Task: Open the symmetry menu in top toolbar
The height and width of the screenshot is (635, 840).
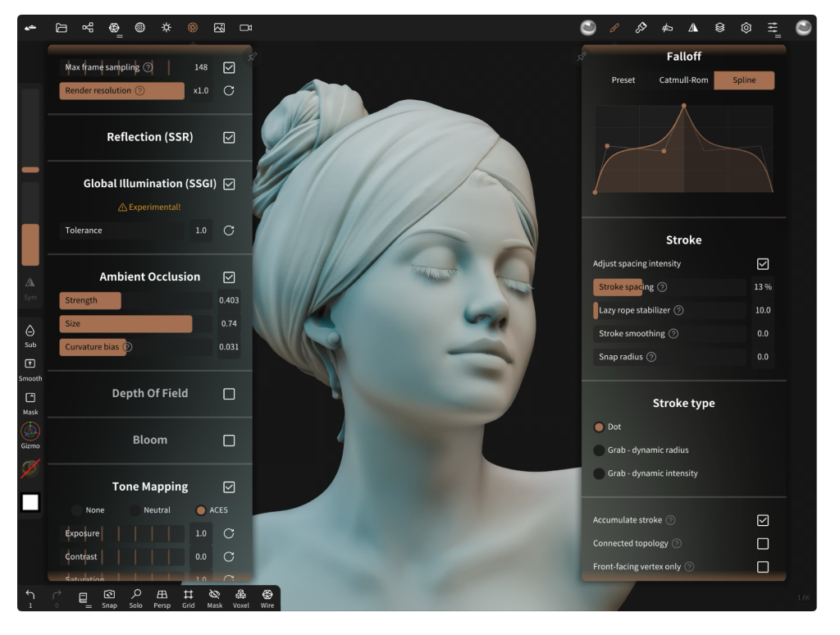Action: (x=693, y=28)
